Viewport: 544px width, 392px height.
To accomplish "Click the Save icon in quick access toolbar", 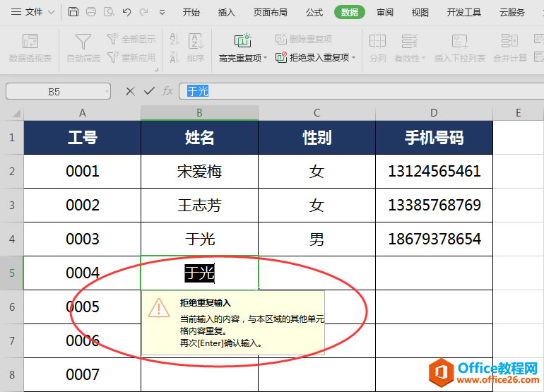I will coord(73,12).
